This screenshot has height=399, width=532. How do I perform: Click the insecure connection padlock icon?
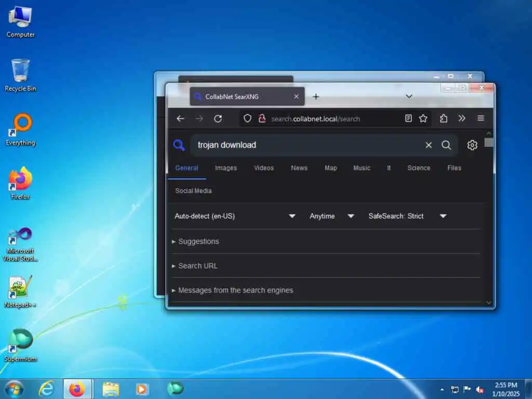point(262,118)
